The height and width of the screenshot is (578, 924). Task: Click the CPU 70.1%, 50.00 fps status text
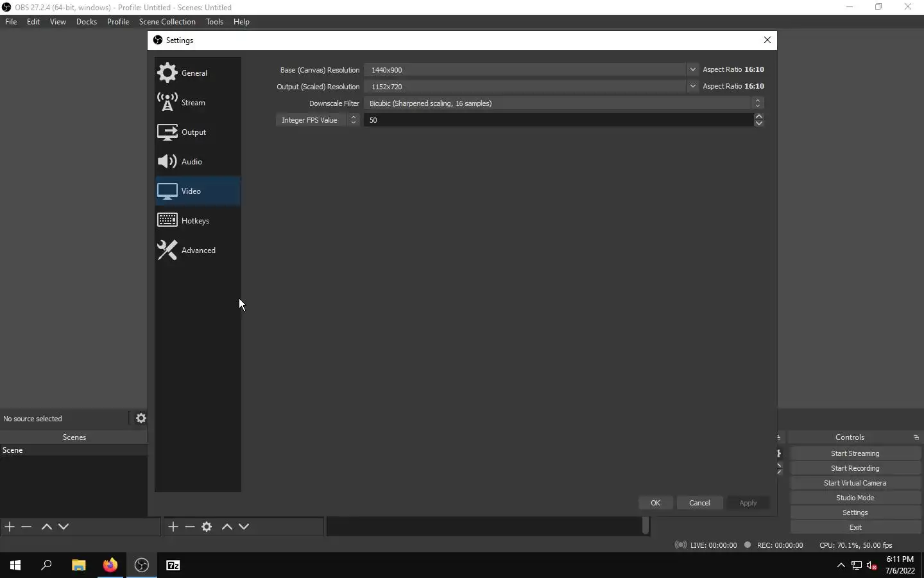[855, 545]
